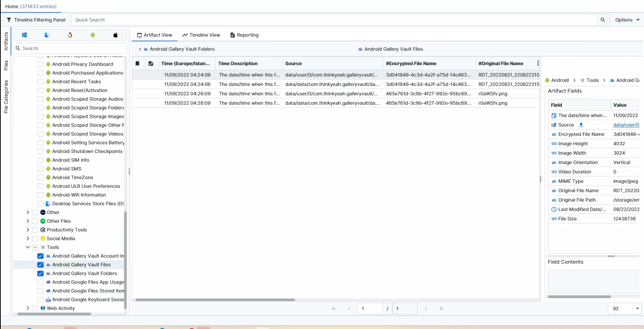This screenshot has width=644, height=329.
Task: Enable the Android SMS checkbox
Action: [x=40, y=169]
